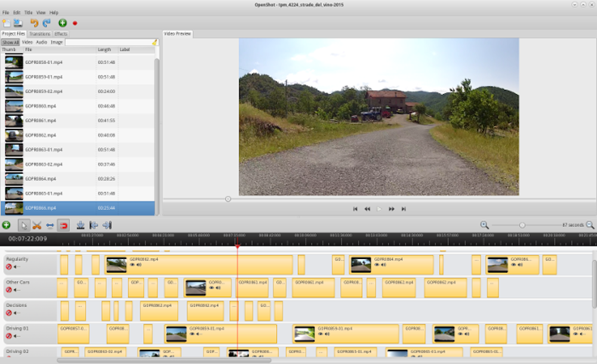Select the razor (scissors) cut tool
Screen dimensions: 597x364
coord(36,225)
